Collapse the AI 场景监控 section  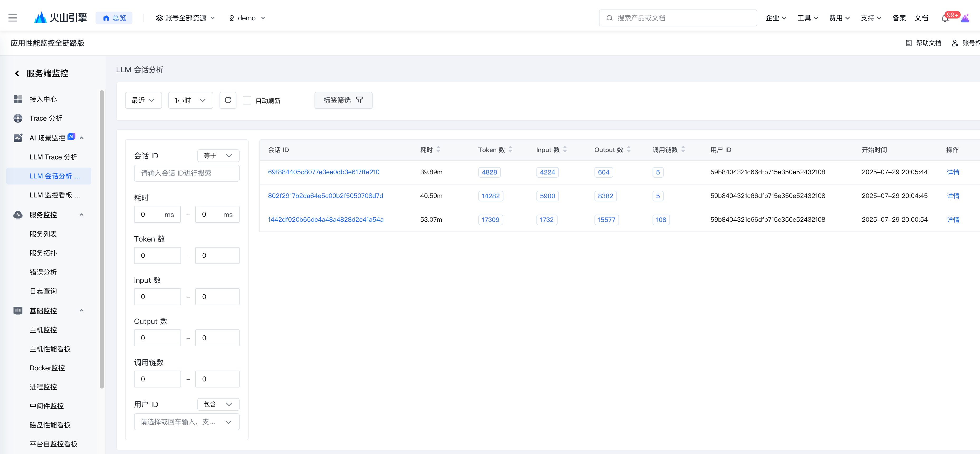coord(82,138)
